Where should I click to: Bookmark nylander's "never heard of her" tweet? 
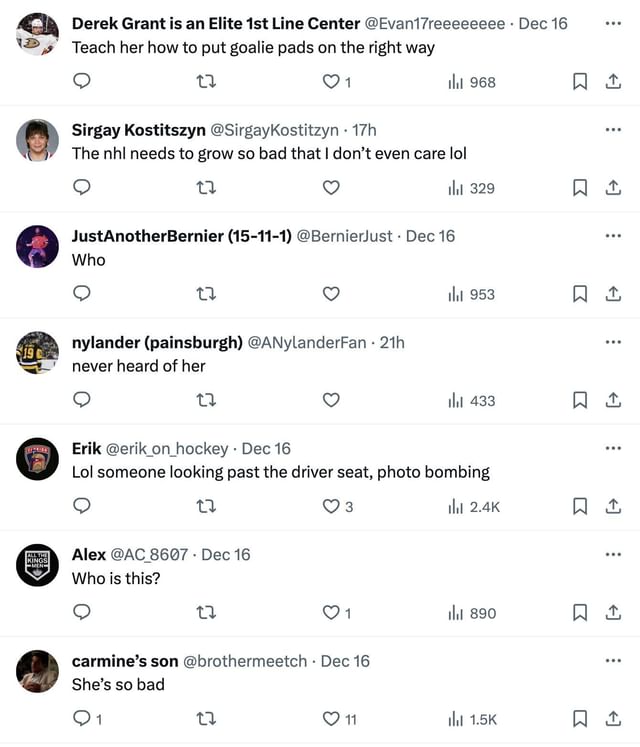point(579,400)
